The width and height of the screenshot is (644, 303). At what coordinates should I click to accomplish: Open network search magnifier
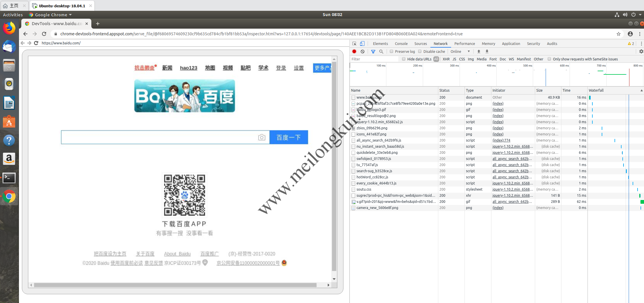(x=381, y=51)
